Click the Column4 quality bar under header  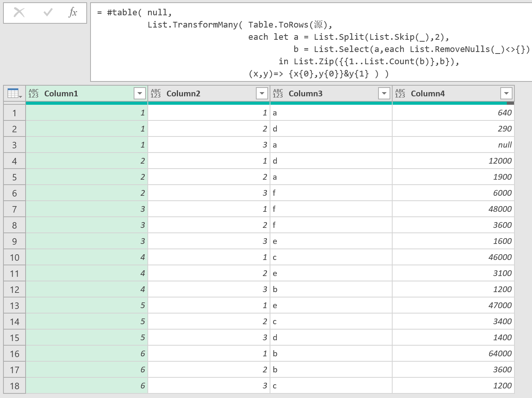(x=453, y=103)
